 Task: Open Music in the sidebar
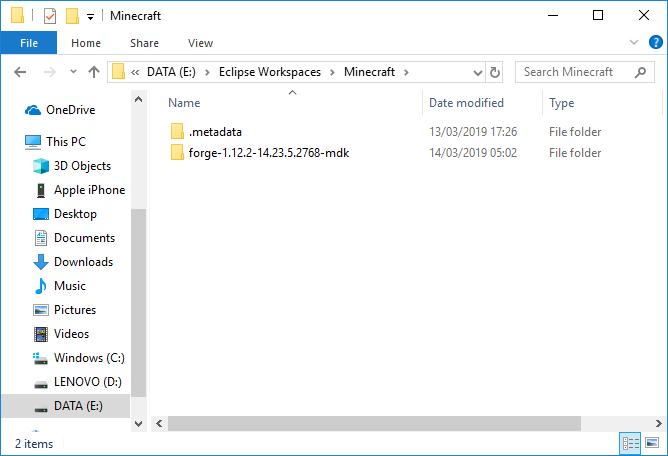click(x=60, y=286)
